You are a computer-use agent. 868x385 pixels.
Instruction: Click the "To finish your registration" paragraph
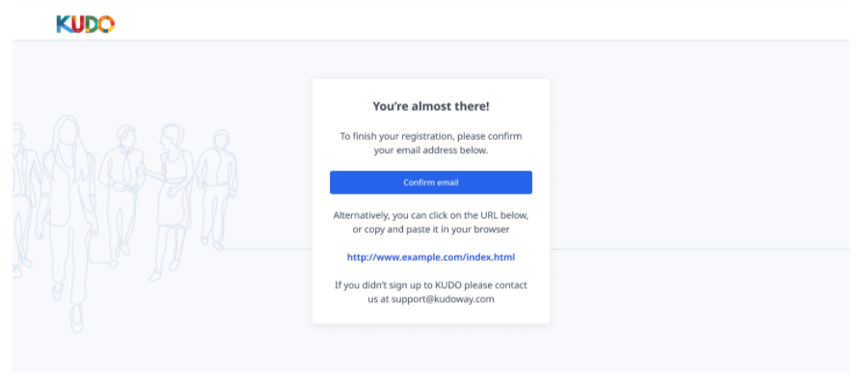tap(431, 143)
